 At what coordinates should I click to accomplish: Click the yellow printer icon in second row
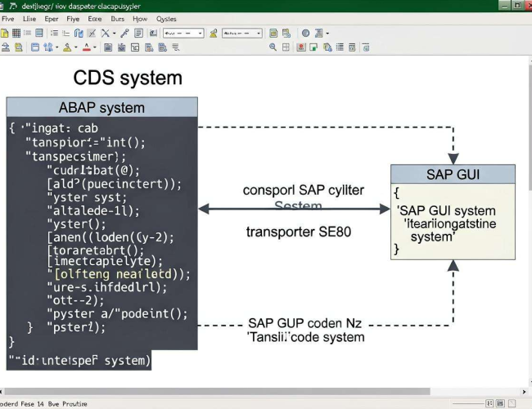point(18,47)
